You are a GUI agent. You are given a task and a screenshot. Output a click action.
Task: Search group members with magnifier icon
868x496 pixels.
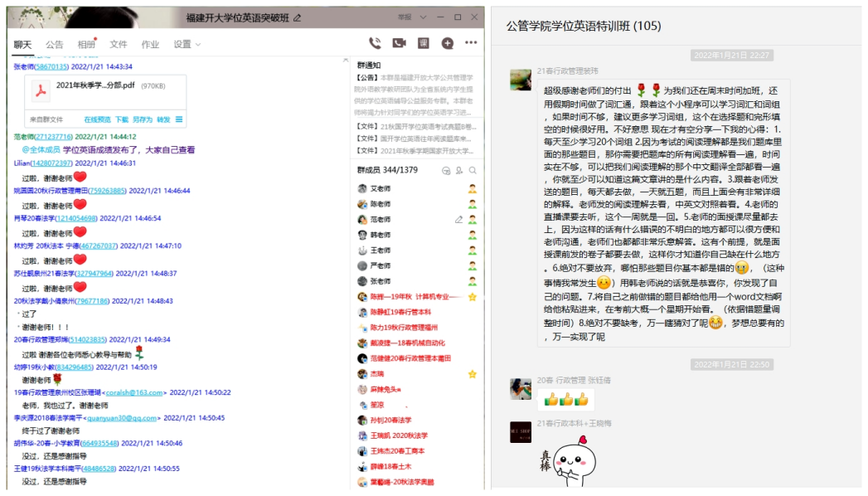pos(473,170)
